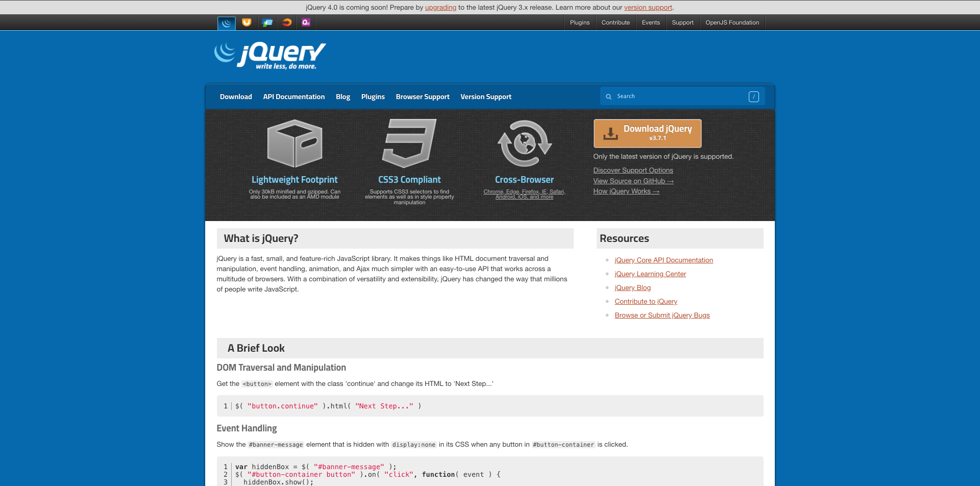Image resolution: width=980 pixels, height=486 pixels.
Task: Click the Lightweight Footprint box icon
Action: coord(295,143)
